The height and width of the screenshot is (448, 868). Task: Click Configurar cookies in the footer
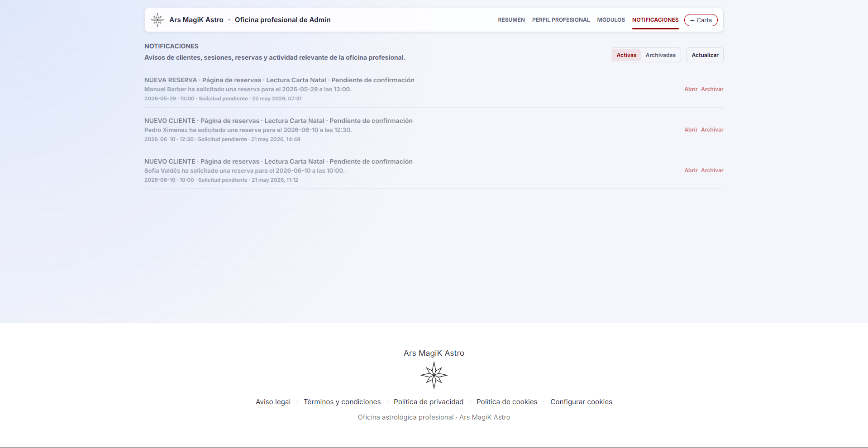click(x=581, y=402)
